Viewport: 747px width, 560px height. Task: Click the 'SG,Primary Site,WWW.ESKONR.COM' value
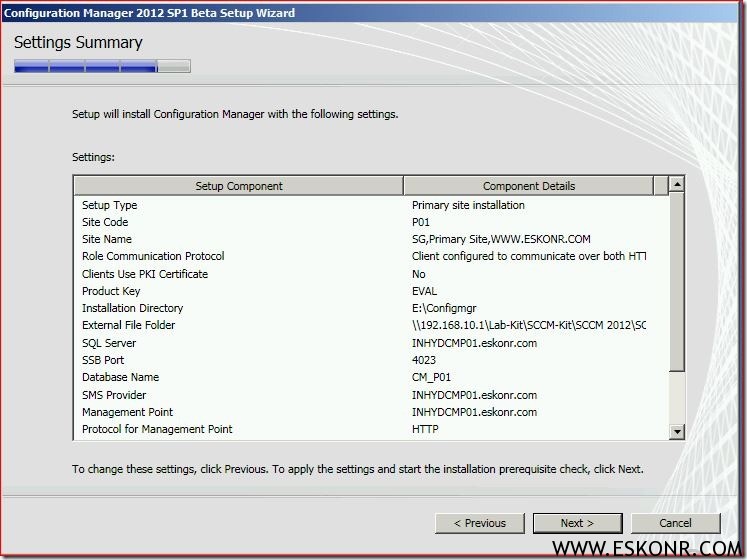tap(501, 239)
